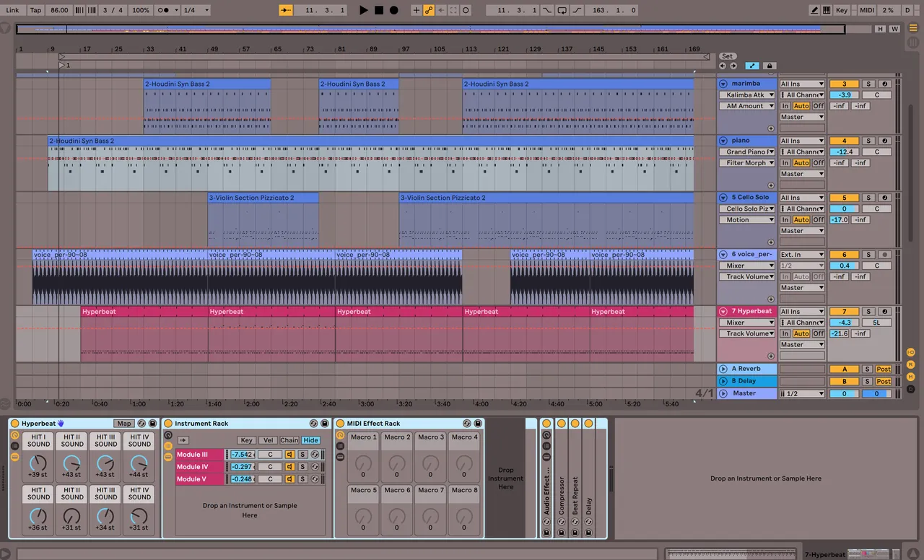Click Module III volume value slider

pyautogui.click(x=243, y=454)
